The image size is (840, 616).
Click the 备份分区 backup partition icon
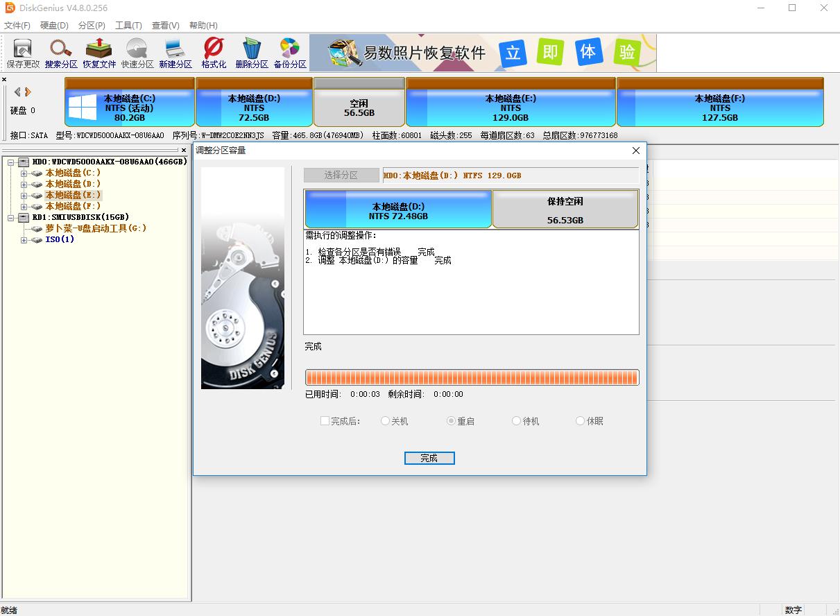[x=290, y=52]
